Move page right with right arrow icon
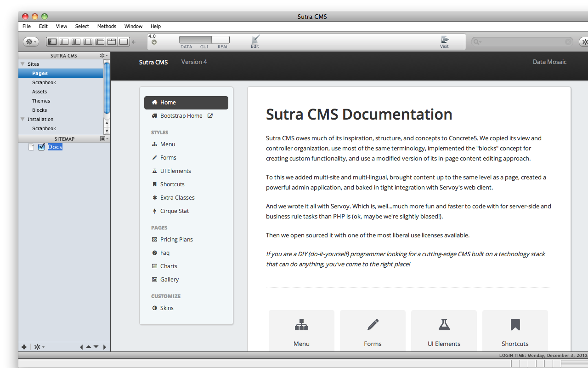588x368 pixels. tap(105, 347)
